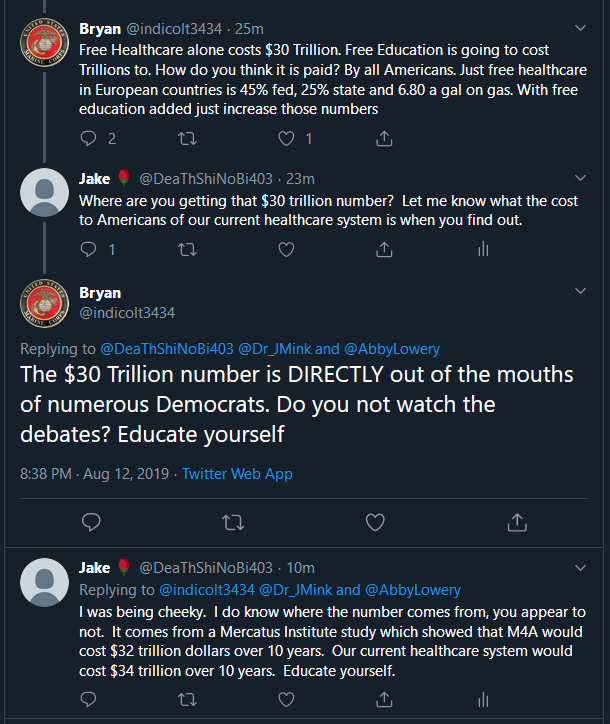Open the @AbbyLowery mention in Jake's last reply
The image size is (610, 724).
[x=412, y=590]
